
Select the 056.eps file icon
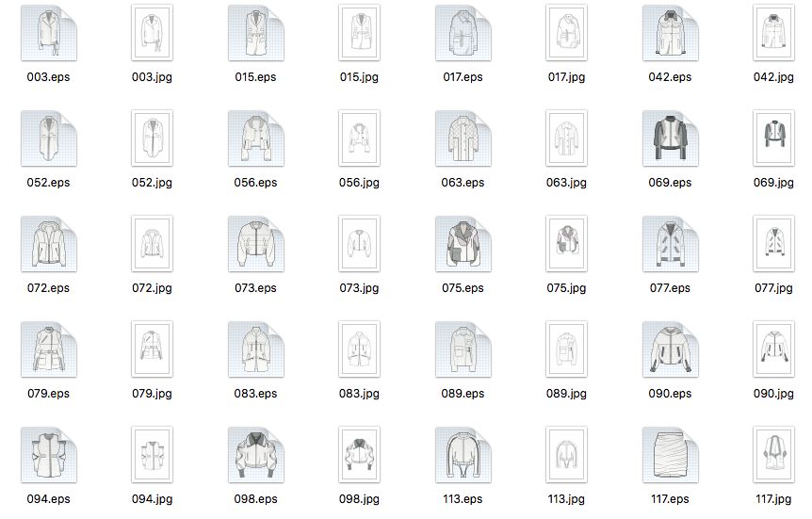[256, 138]
